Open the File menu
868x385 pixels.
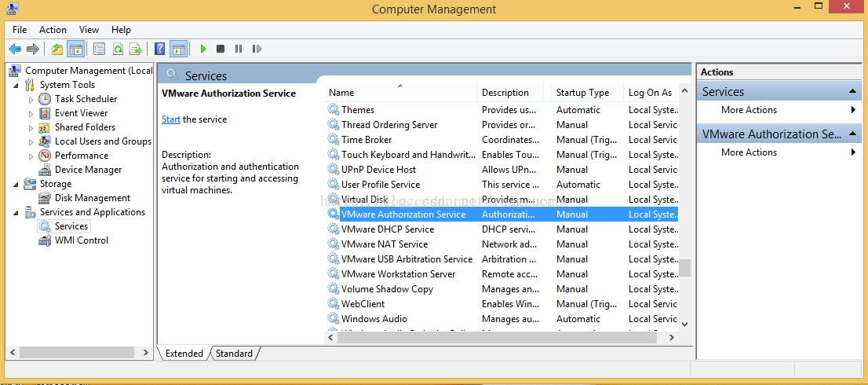point(20,30)
